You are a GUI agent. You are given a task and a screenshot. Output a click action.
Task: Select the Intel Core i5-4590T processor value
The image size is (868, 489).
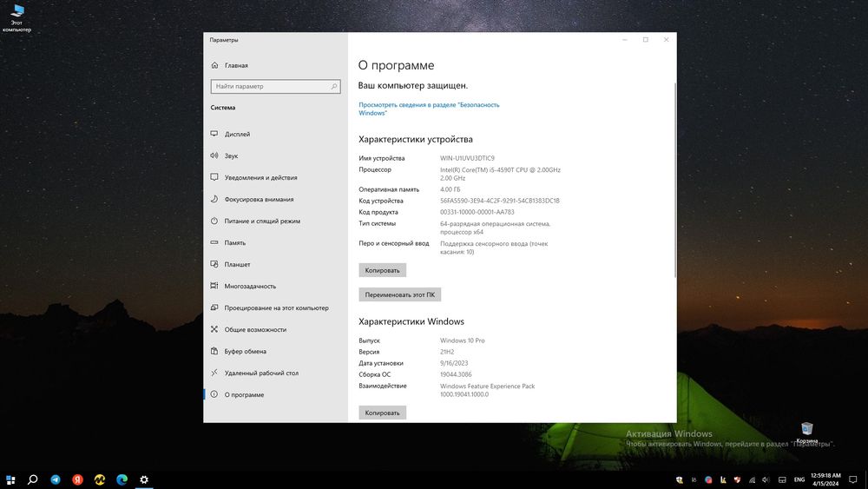pos(500,174)
